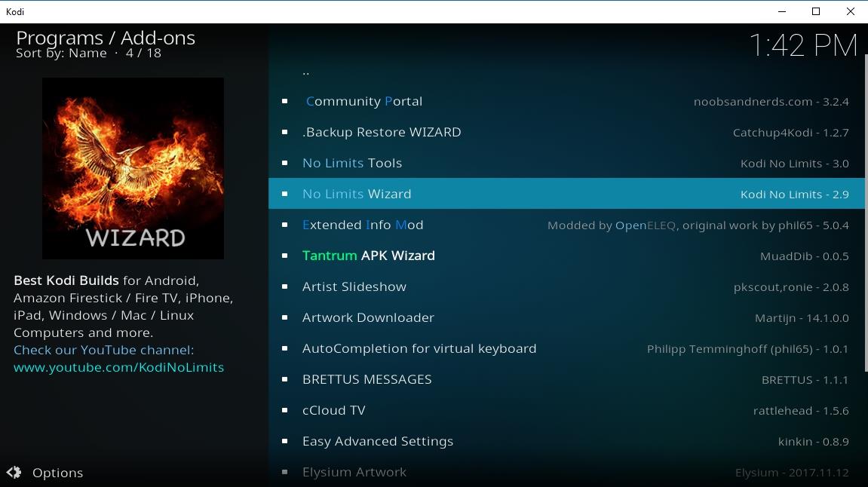Click 'Modded by OpenELEQ' author text
This screenshot has width=868, height=487.
pos(612,225)
